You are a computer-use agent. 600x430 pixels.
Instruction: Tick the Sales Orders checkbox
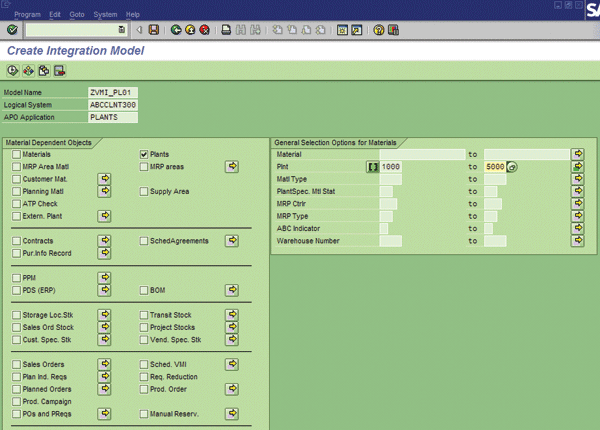[16, 365]
